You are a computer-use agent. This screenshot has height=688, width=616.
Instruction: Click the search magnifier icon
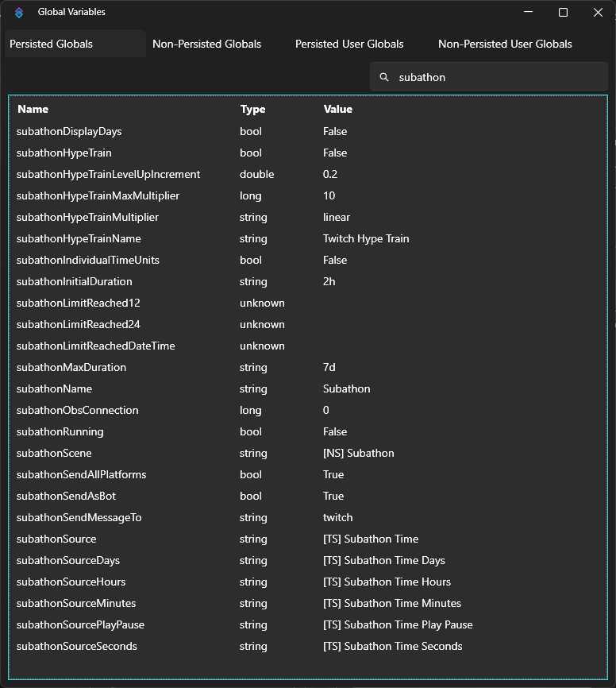point(383,77)
